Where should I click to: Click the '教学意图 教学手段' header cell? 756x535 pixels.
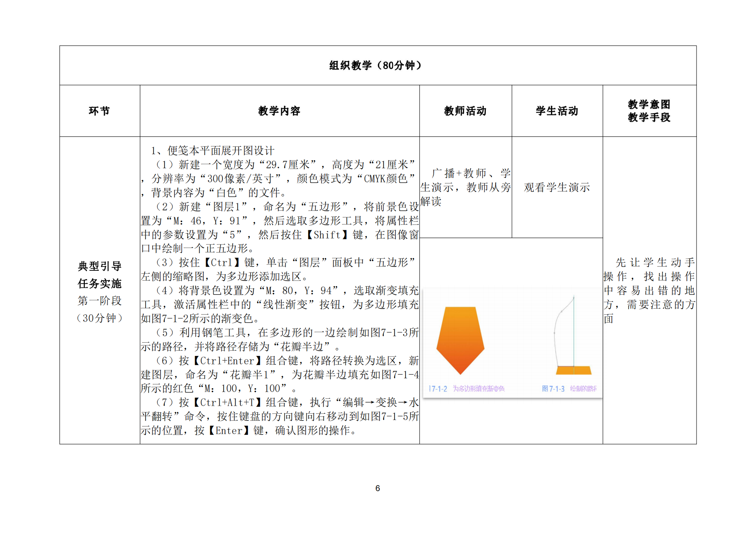tap(649, 111)
